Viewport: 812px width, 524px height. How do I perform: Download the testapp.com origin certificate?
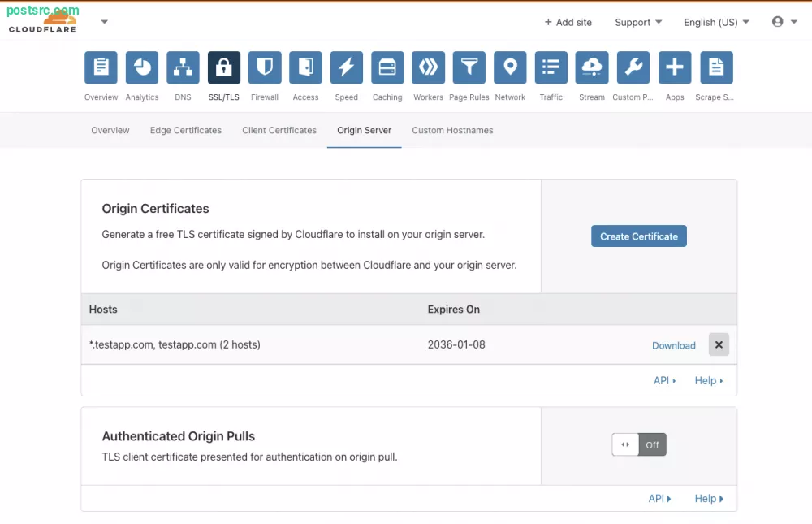click(673, 345)
